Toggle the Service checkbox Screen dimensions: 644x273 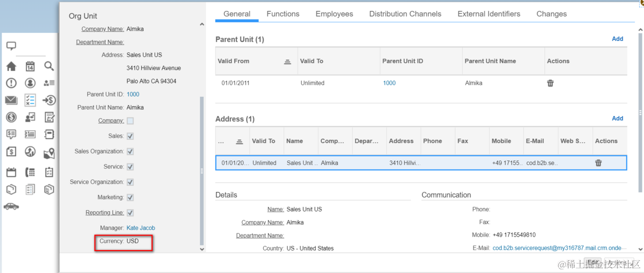click(130, 167)
